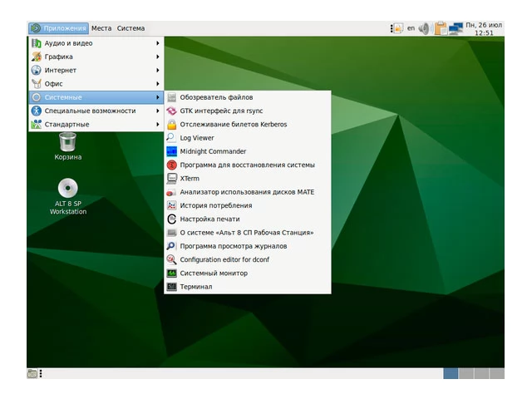Start Системный монитор
The height and width of the screenshot is (399, 532).
214,273
